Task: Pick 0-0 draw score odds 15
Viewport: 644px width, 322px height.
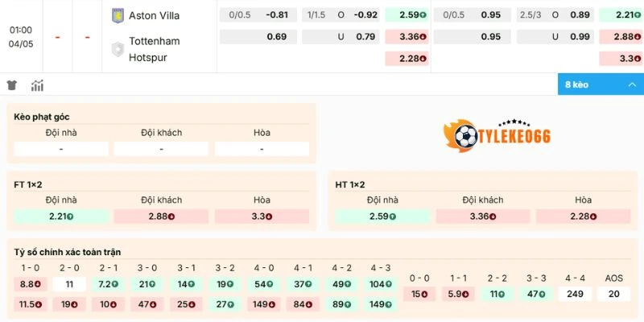Action: click(419, 294)
